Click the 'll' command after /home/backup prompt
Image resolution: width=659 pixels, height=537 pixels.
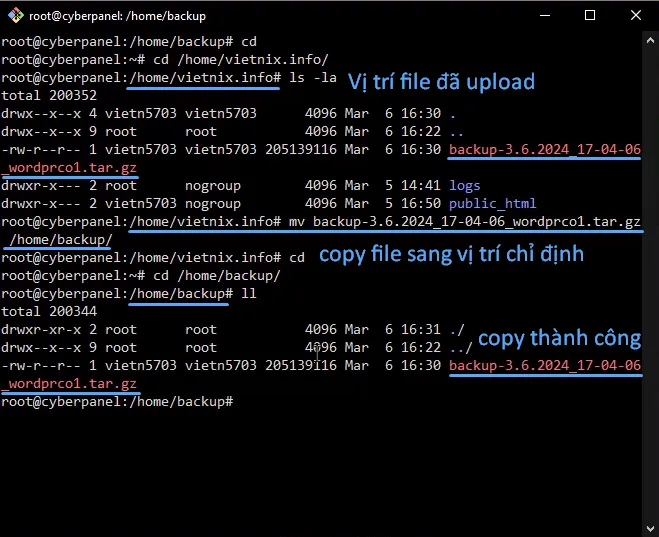click(244, 294)
